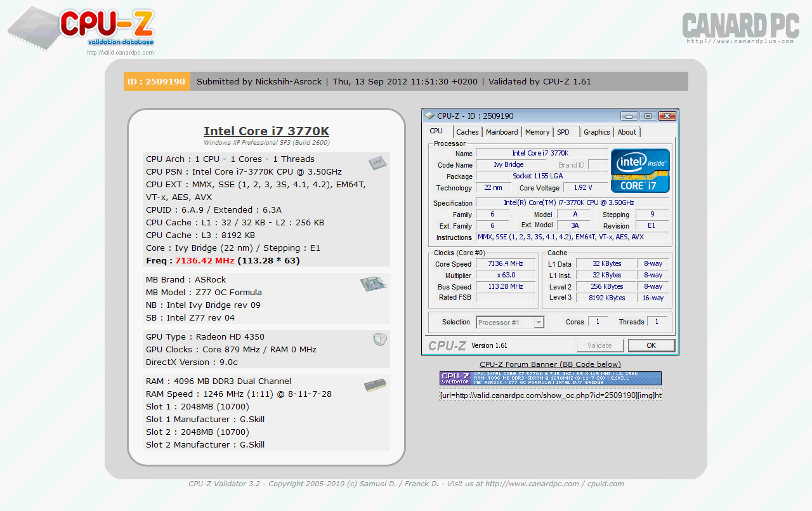The width and height of the screenshot is (812, 511).
Task: Open the Intel Core i7 3770K heading link
Action: [266, 131]
